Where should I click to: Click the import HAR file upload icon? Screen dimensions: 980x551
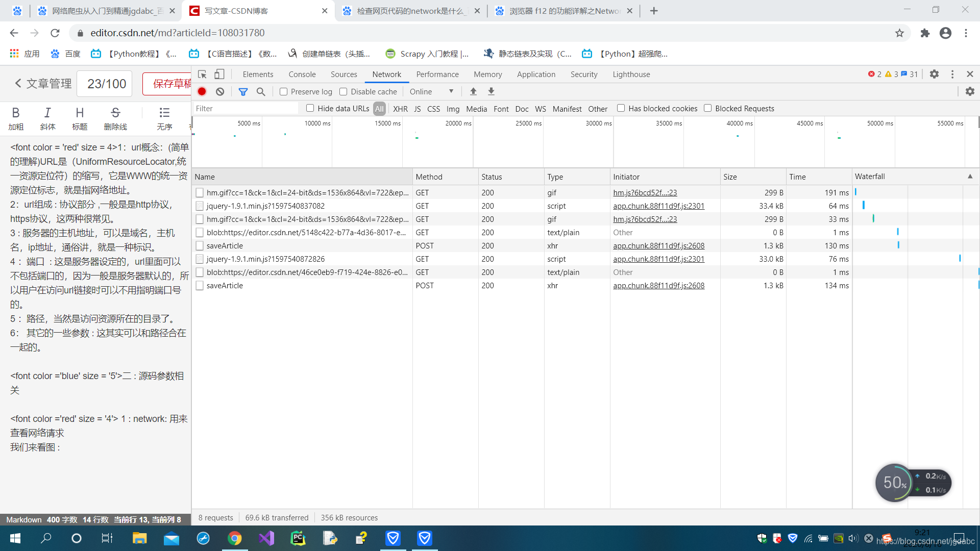473,91
